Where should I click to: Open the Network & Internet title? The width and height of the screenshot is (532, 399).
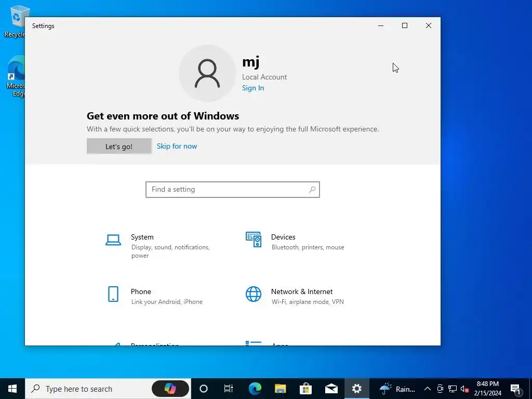(x=302, y=291)
